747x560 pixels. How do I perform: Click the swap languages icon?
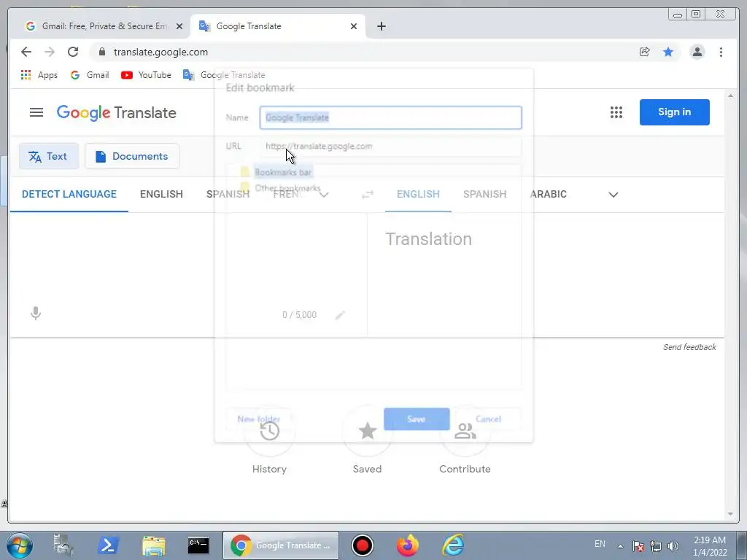[368, 194]
